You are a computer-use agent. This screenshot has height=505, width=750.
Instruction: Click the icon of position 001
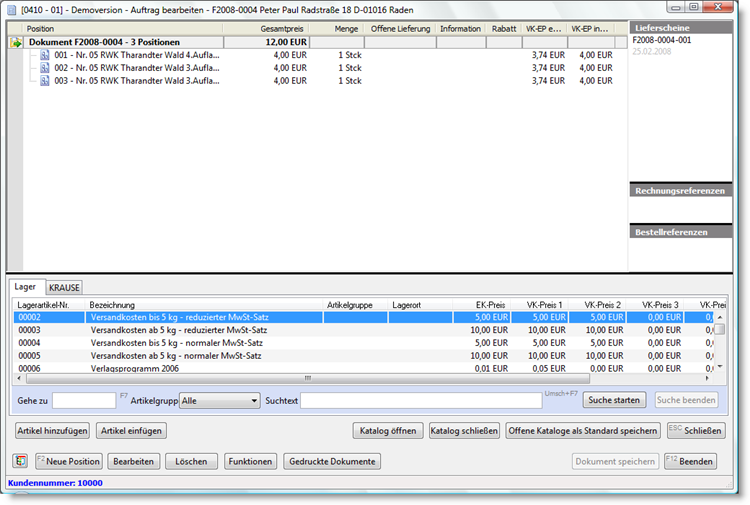pyautogui.click(x=45, y=55)
